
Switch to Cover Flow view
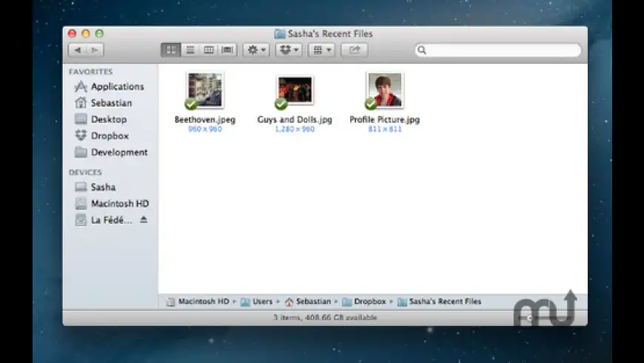(x=227, y=50)
